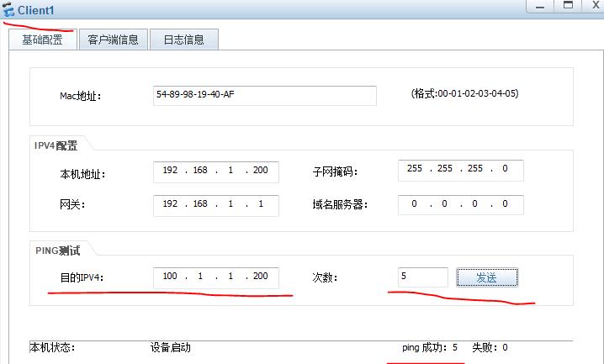Image resolution: width=604 pixels, height=364 pixels.
Task: Click the 本机状态 label
Action: click(x=52, y=347)
